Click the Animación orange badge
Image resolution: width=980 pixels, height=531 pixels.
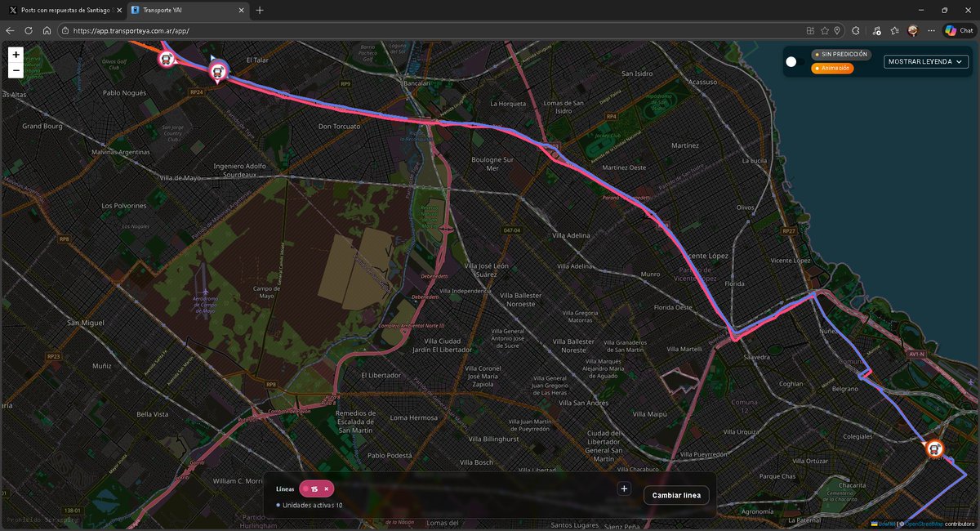pyautogui.click(x=832, y=68)
